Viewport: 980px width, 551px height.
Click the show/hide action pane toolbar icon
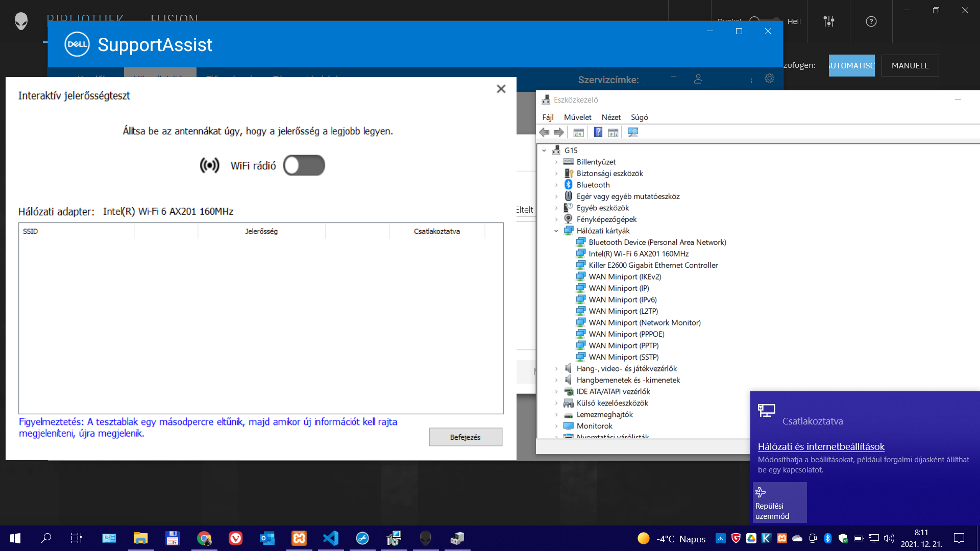(613, 133)
